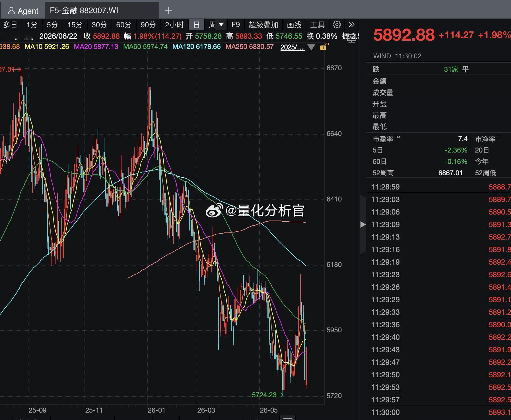Select the 周 weekly period
This screenshot has width=511, height=420.
click(x=212, y=25)
